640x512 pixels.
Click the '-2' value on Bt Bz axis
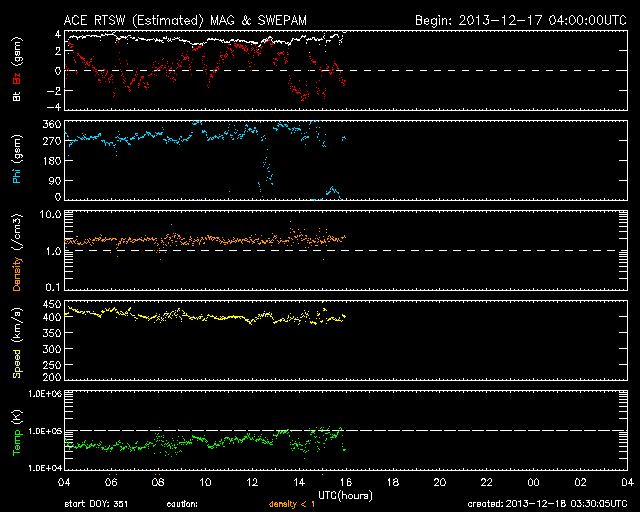[53, 91]
